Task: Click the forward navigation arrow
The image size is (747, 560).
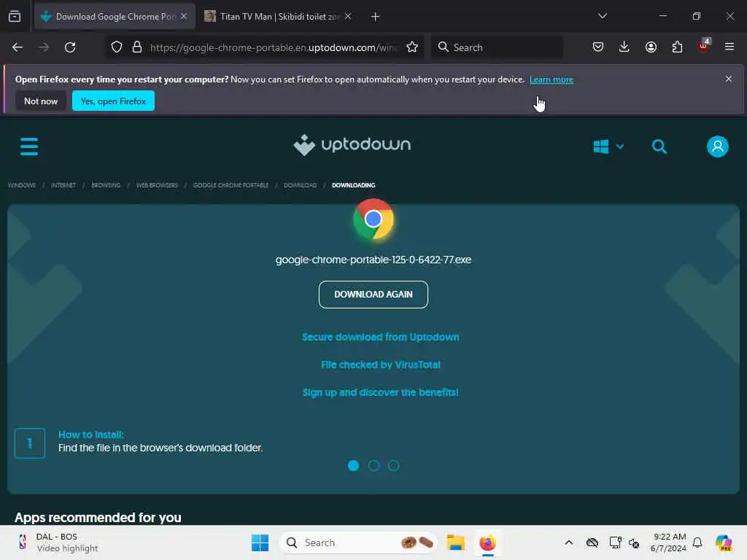Action: (x=44, y=47)
